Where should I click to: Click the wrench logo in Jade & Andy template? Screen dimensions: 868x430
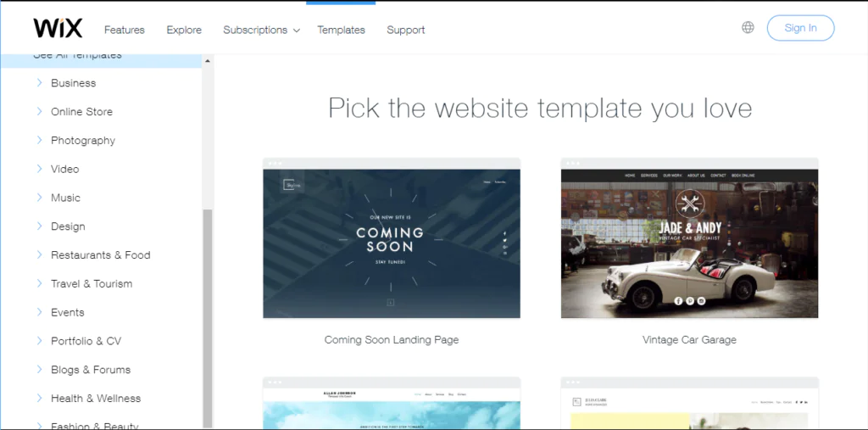690,205
